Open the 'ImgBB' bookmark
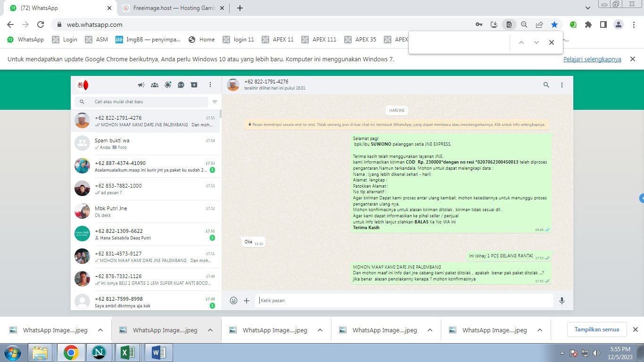Viewport: 644px width, 362px height. point(148,40)
